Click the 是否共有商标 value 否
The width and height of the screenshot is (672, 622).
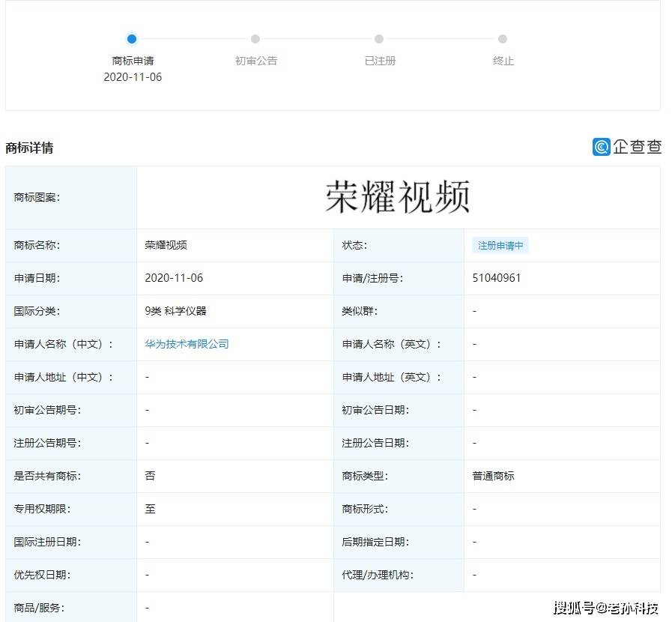[x=149, y=476]
